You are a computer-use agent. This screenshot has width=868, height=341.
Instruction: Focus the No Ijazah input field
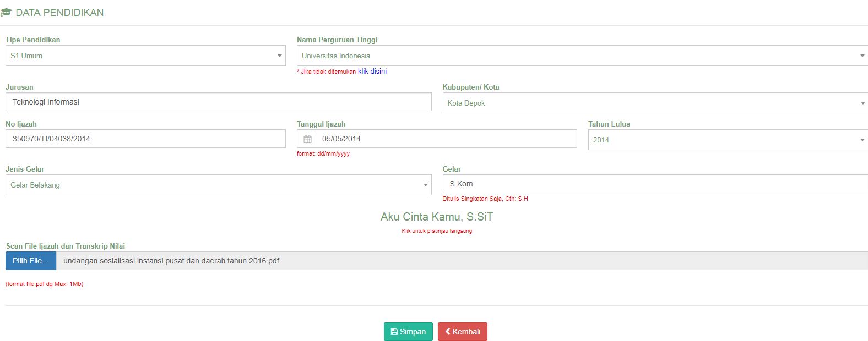click(x=145, y=139)
